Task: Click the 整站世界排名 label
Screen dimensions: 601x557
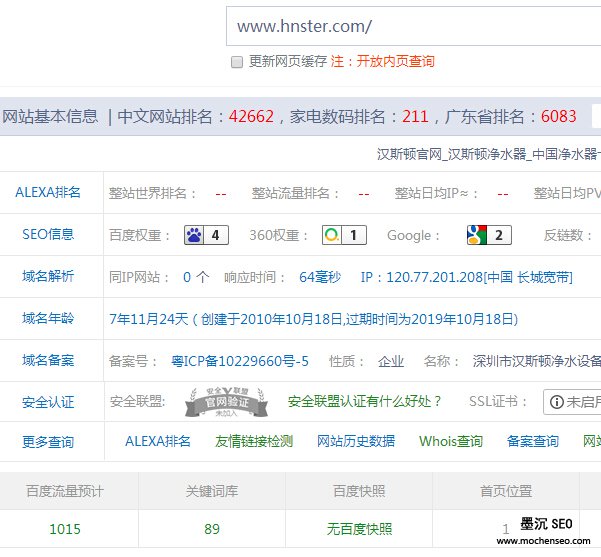Action: (152, 193)
